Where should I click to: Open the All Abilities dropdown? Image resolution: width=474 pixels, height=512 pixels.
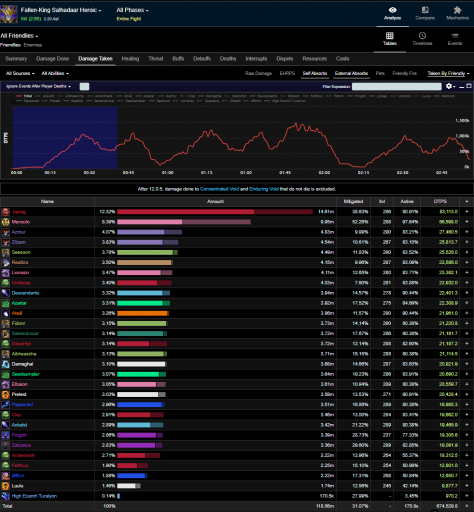tap(55, 73)
